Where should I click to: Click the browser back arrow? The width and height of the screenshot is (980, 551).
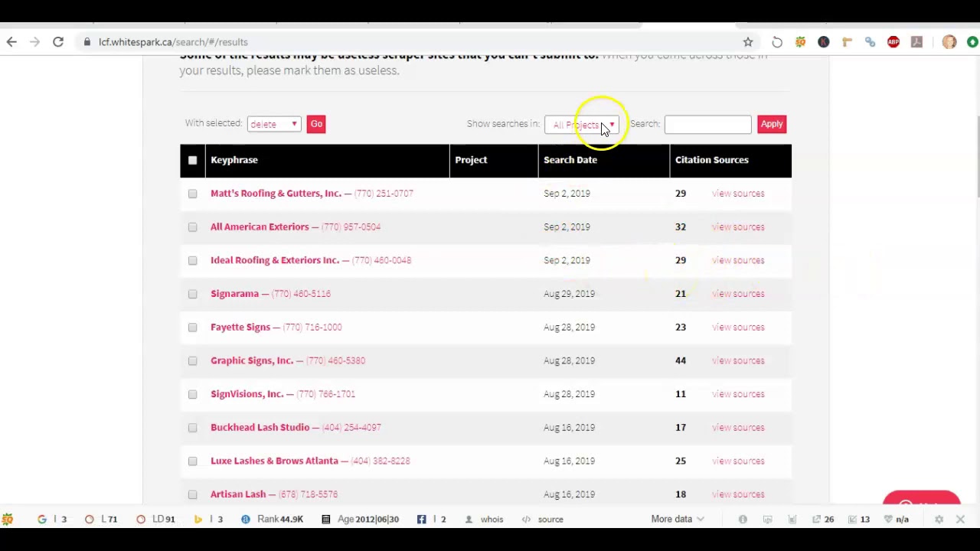coord(11,42)
